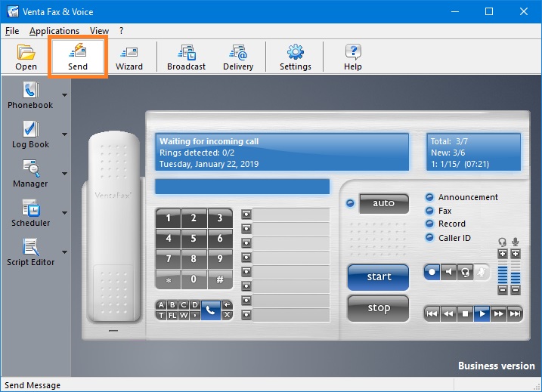Click the blue handset dial key

coord(210,310)
